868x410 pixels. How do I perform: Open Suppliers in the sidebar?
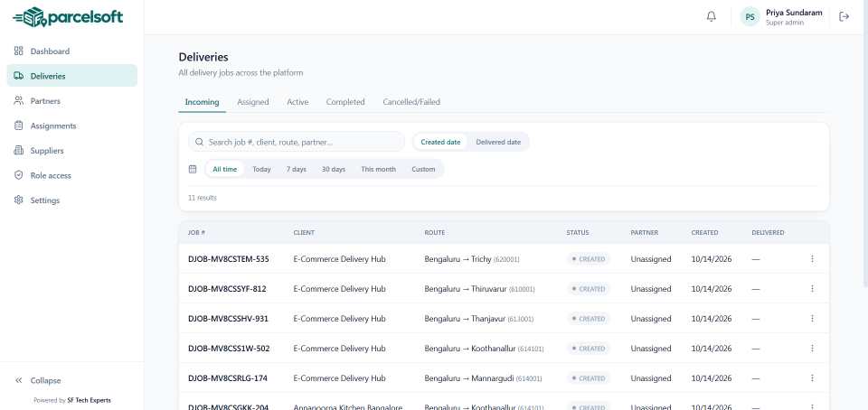(x=72, y=150)
